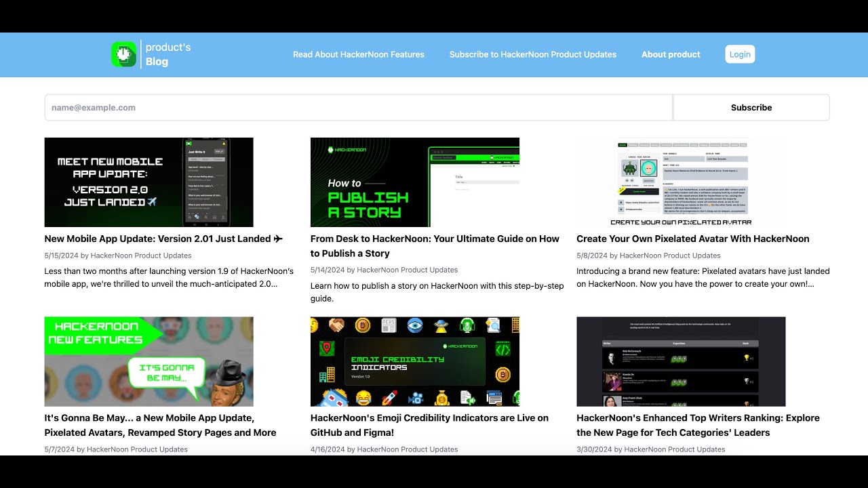The image size is (868, 488).
Task: Open the Create Your Own Pixelated Avatar thumbnail
Action: click(x=681, y=182)
